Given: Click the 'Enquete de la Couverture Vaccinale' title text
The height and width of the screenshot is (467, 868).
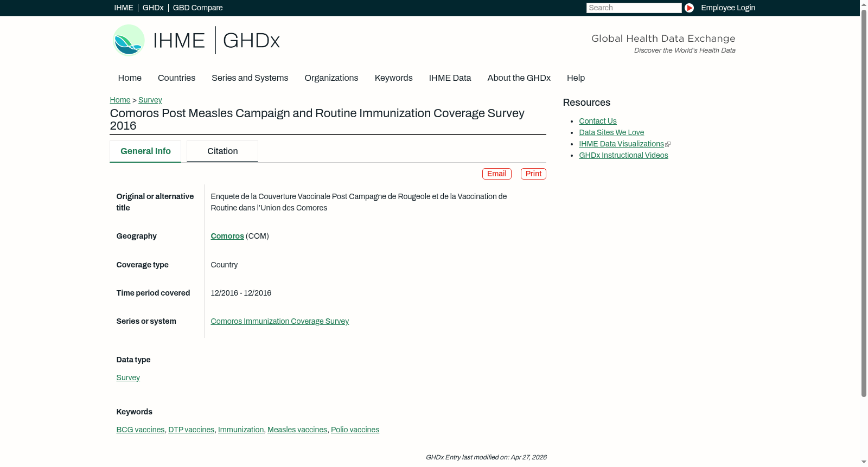Looking at the screenshot, I should pos(359,202).
